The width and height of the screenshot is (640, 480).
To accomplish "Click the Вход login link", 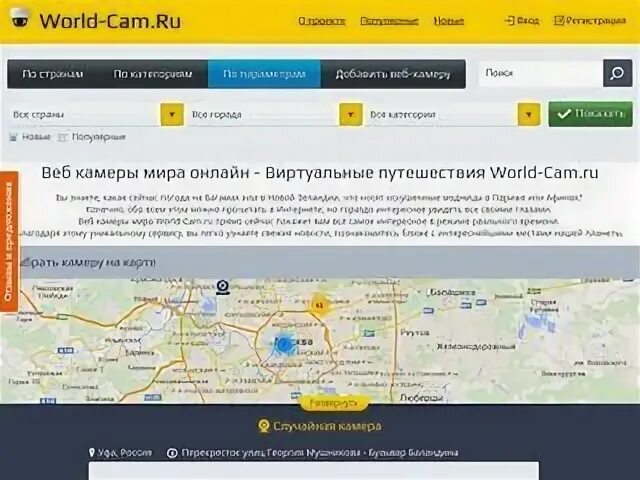I will [x=522, y=20].
